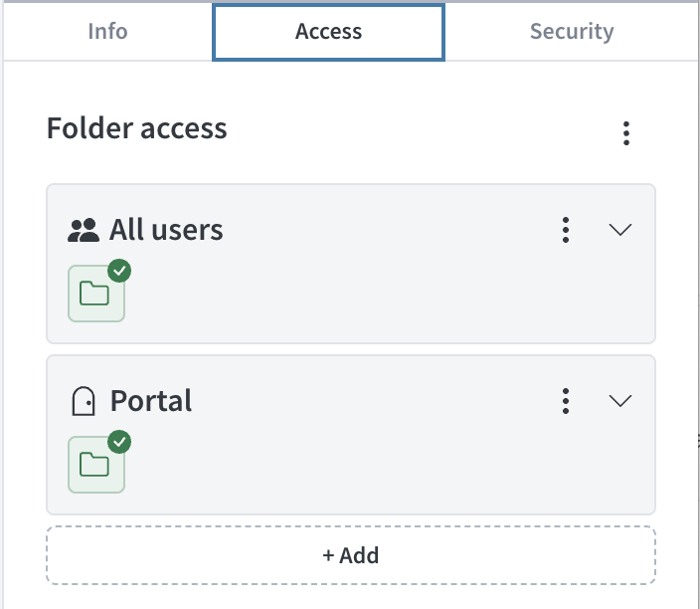Screen dimensions: 700x609
Task: Click the Portal label
Action: click(151, 402)
